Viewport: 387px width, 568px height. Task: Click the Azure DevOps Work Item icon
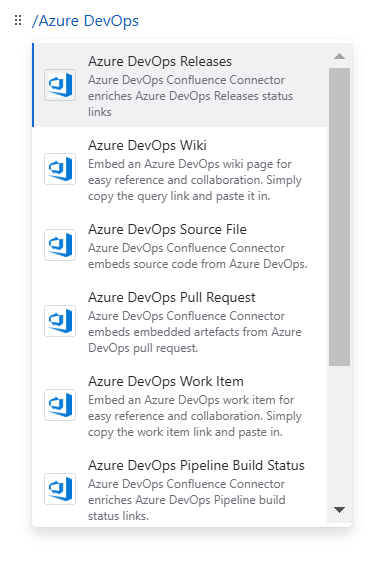[60, 405]
